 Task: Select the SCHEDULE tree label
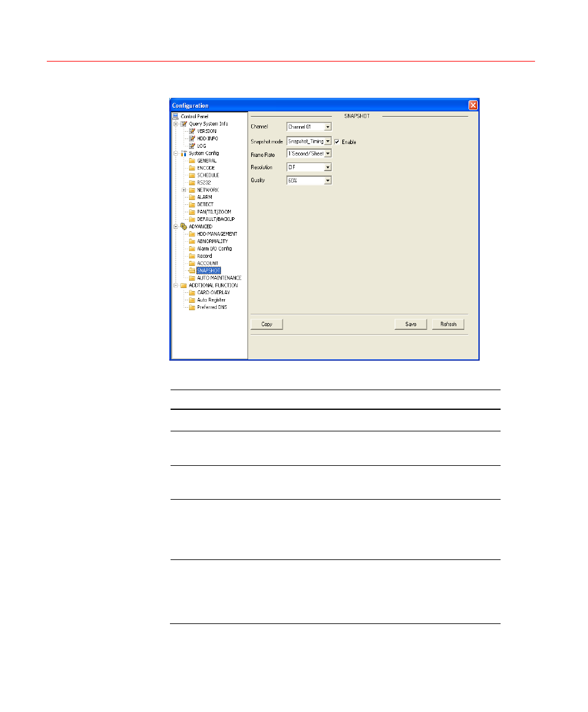point(208,175)
